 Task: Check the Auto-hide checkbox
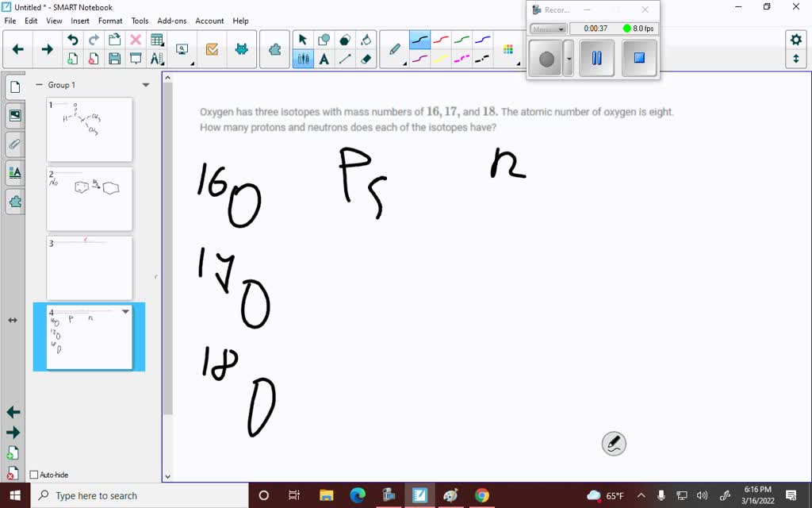point(35,475)
